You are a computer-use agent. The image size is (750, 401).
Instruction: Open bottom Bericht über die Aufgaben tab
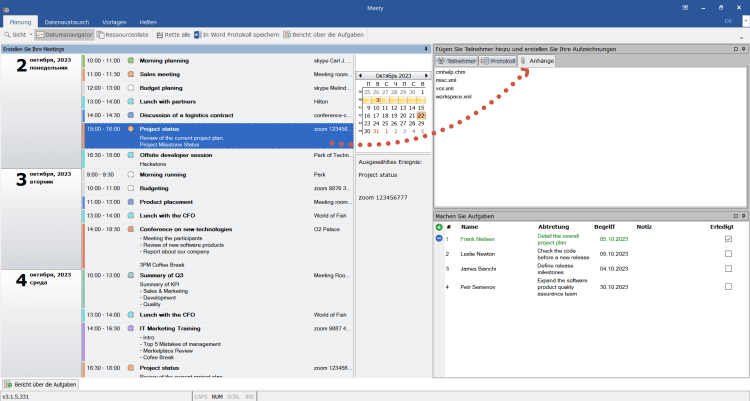coord(41,384)
